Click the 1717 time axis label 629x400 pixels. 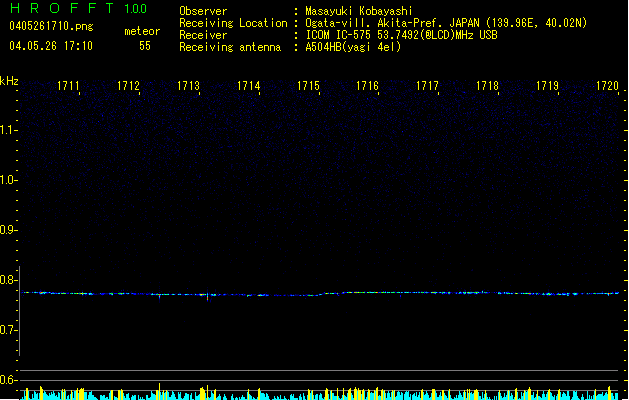(427, 86)
